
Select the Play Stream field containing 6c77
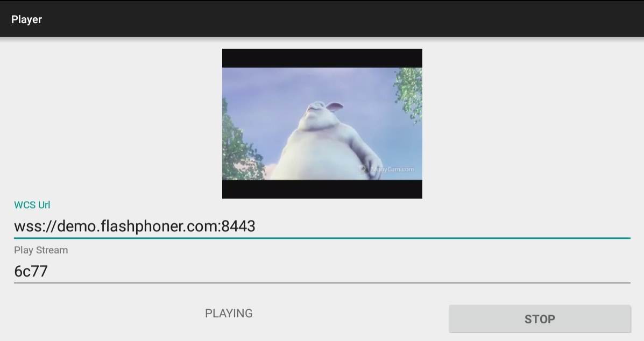(322, 272)
